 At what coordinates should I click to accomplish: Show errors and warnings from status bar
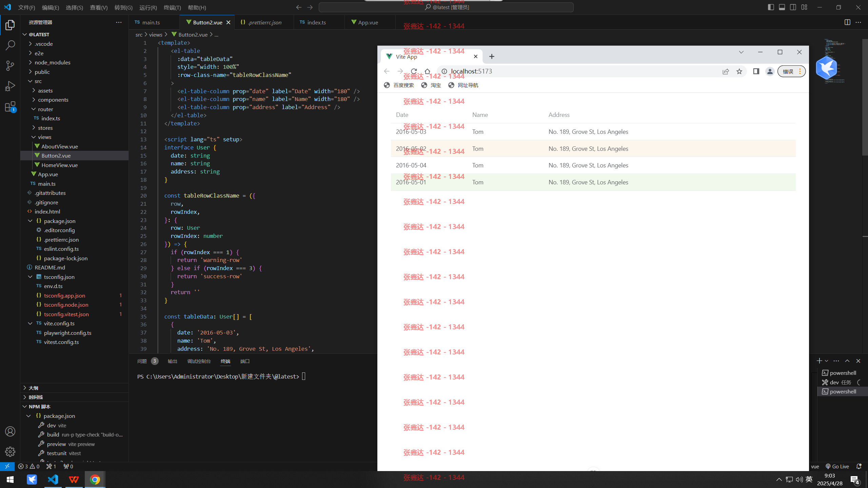[x=29, y=466]
